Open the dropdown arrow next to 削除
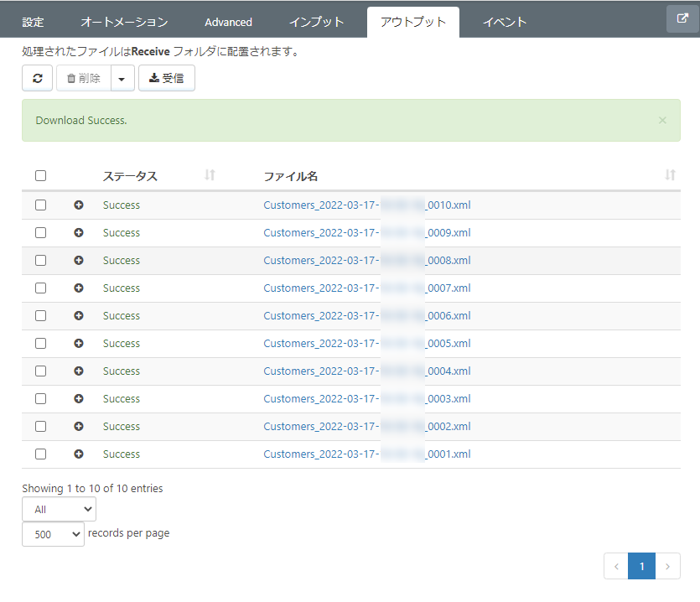 click(x=122, y=78)
